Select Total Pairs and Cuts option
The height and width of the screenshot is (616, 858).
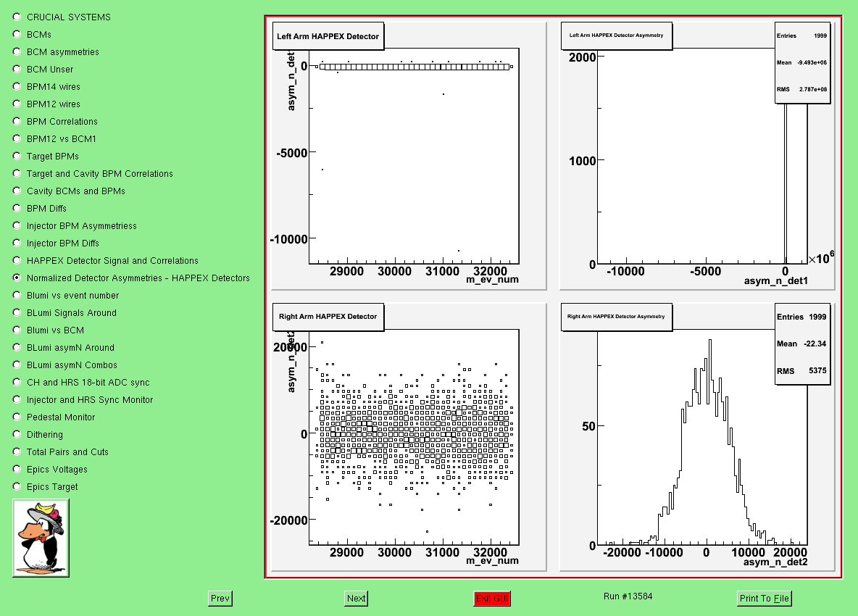point(17,452)
